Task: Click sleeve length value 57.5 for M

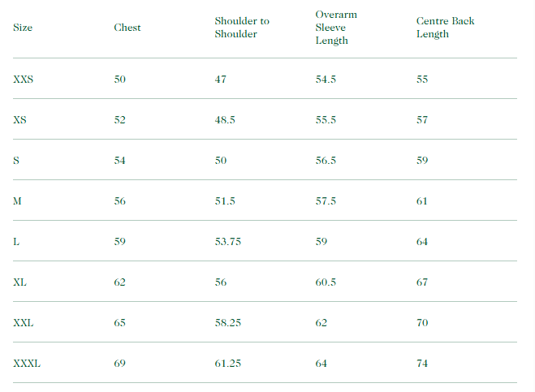Action: pyautogui.click(x=326, y=201)
